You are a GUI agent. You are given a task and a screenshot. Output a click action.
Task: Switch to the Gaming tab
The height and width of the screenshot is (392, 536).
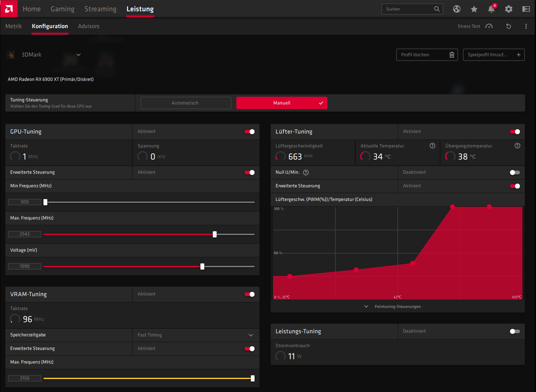tap(62, 9)
